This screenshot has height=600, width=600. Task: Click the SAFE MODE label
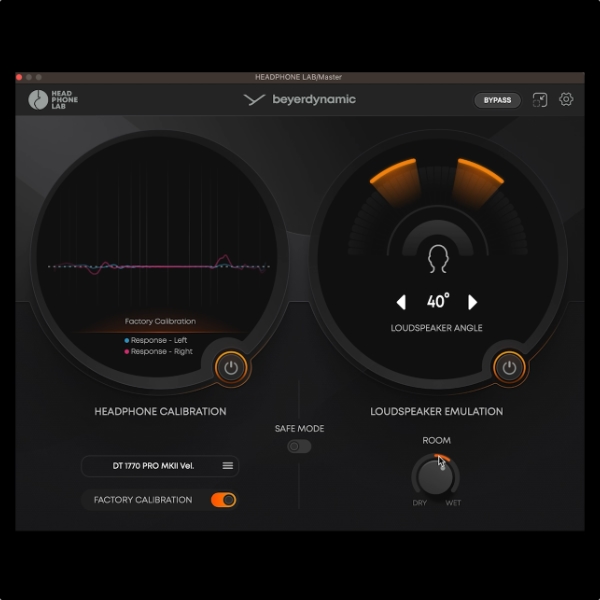pos(299,429)
